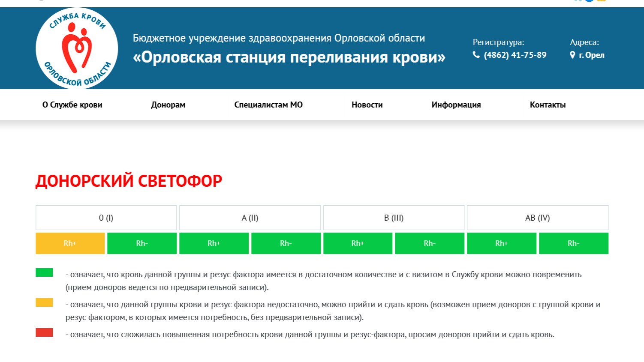
Task: Click the Служба крови round logo
Action: (77, 48)
